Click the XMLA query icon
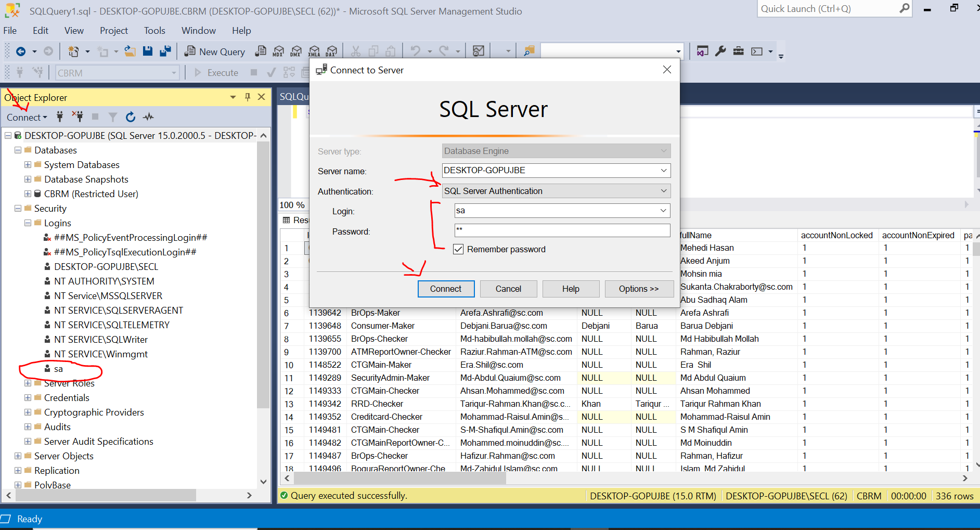980x530 pixels. (314, 51)
